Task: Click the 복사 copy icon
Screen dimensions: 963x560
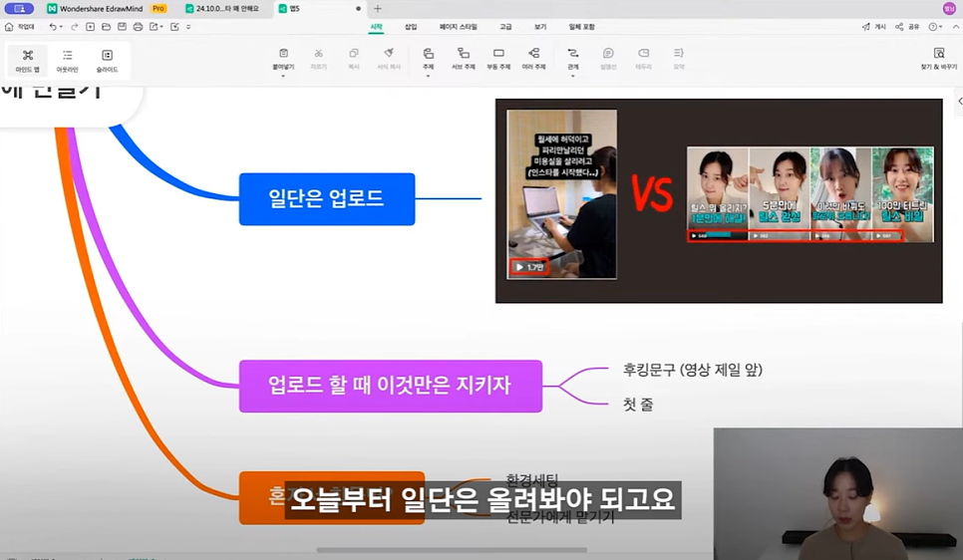Action: 354,54
